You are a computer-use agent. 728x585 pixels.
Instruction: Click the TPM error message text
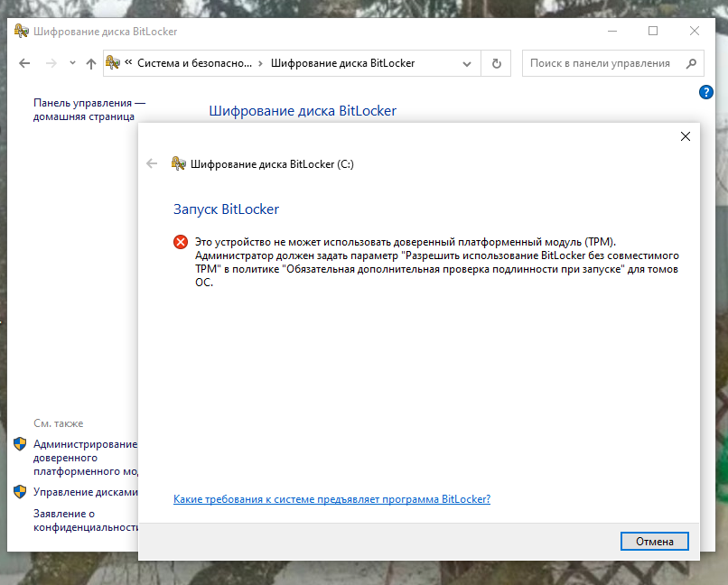(x=437, y=262)
